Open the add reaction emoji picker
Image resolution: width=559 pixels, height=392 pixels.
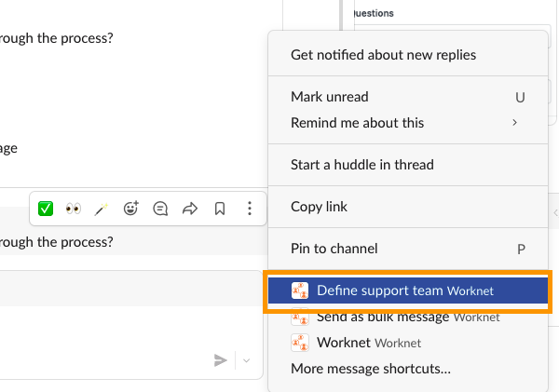pyautogui.click(x=130, y=209)
